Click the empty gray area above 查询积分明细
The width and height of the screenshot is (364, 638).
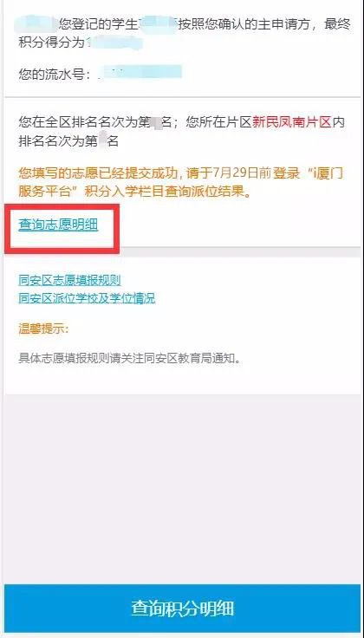click(x=182, y=488)
